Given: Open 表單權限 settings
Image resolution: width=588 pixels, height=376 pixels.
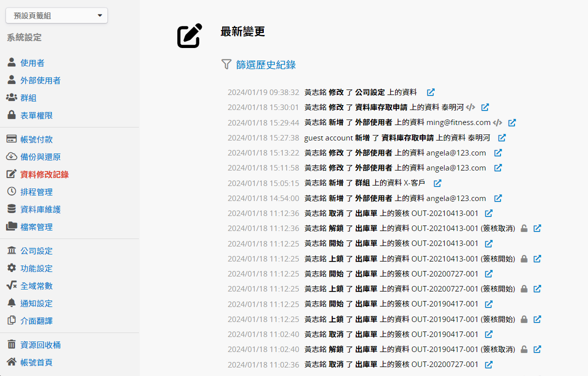Looking at the screenshot, I should [36, 115].
